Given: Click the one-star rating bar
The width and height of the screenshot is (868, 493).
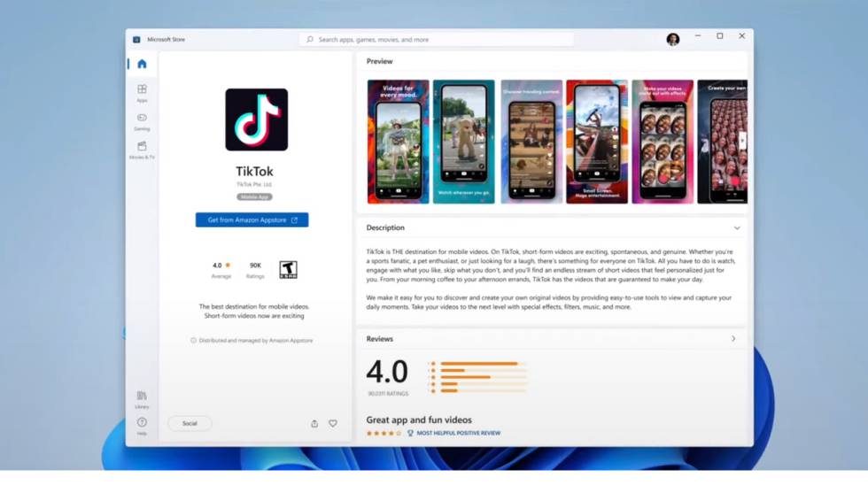Looking at the screenshot, I should point(484,390).
